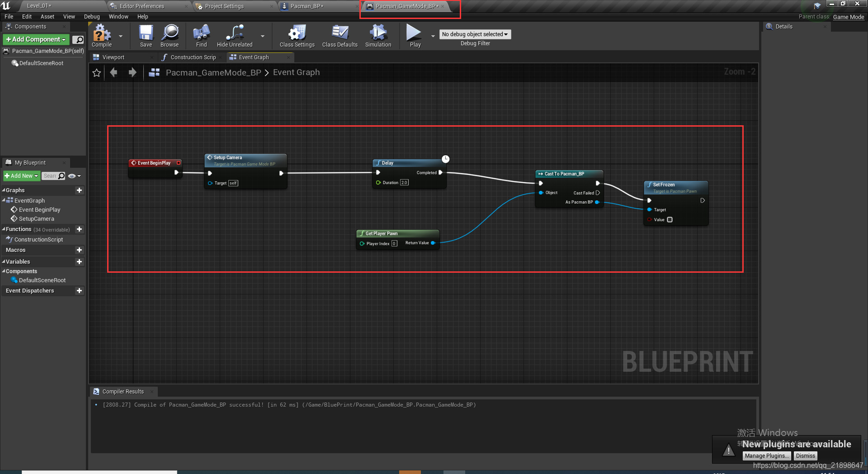Open the Find tool

[x=201, y=36]
